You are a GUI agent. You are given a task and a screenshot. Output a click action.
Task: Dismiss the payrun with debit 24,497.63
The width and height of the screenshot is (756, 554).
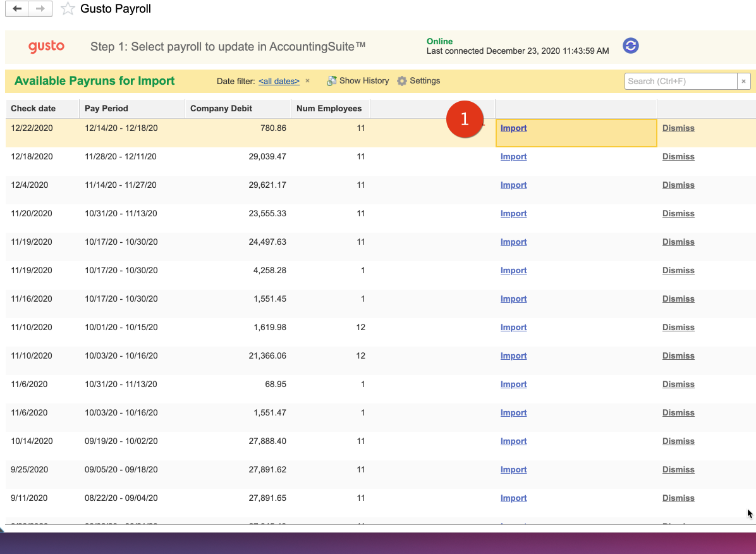click(x=678, y=242)
